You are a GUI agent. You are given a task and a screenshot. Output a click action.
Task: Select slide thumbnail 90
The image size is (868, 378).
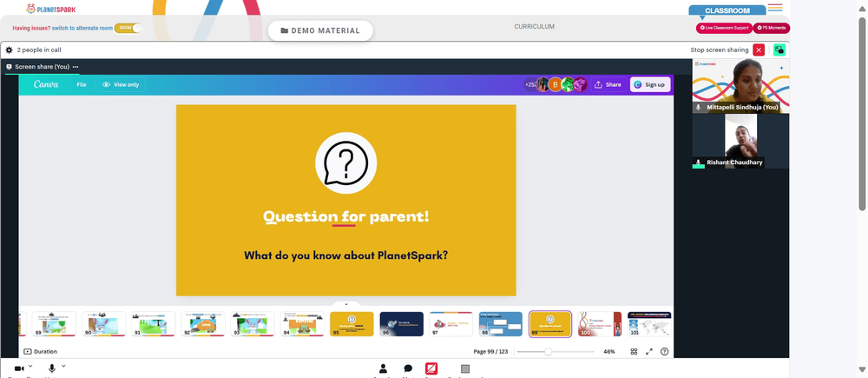[x=103, y=323]
